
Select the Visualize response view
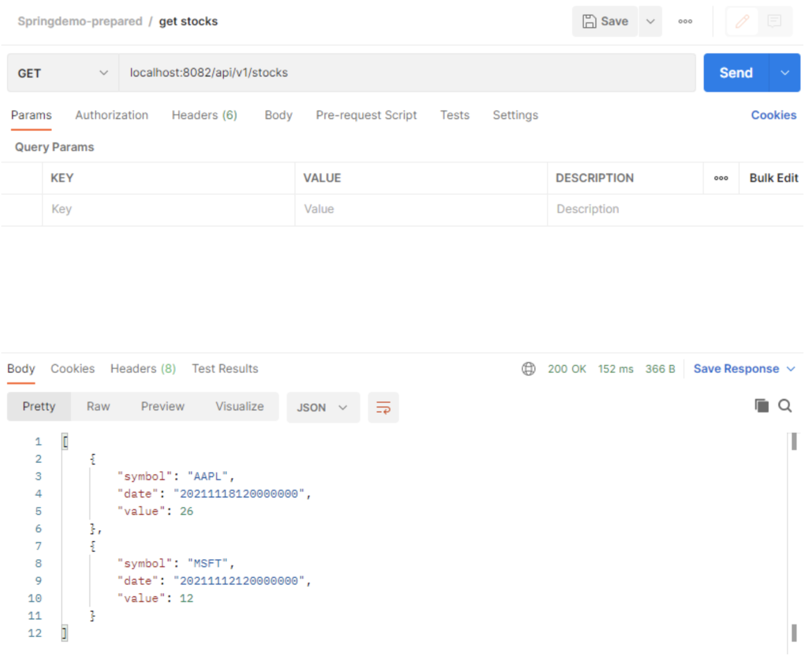239,406
